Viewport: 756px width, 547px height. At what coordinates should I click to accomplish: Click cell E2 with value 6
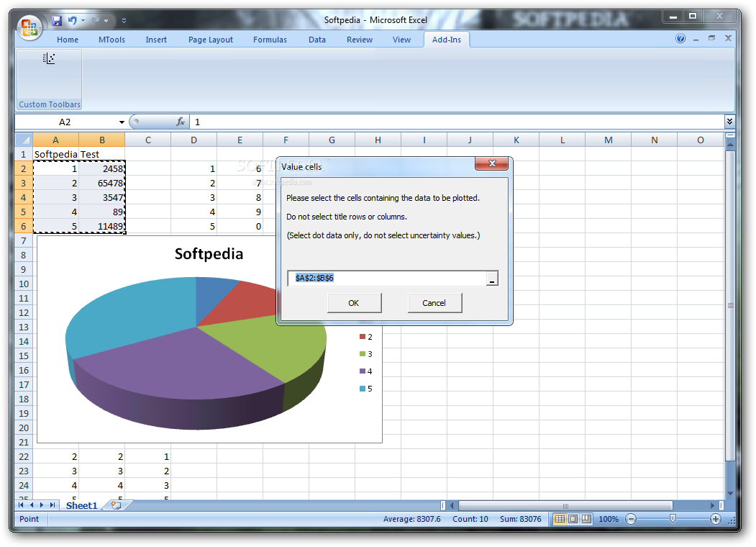[240, 169]
